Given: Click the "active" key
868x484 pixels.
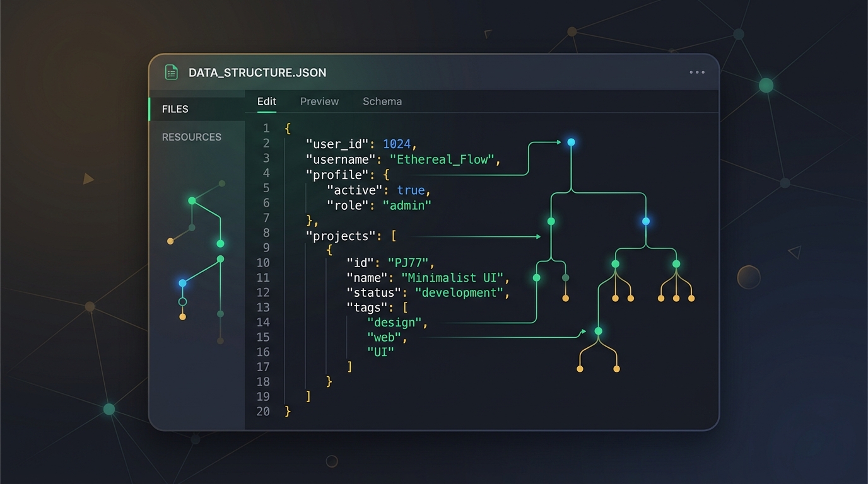Looking at the screenshot, I should [355, 190].
